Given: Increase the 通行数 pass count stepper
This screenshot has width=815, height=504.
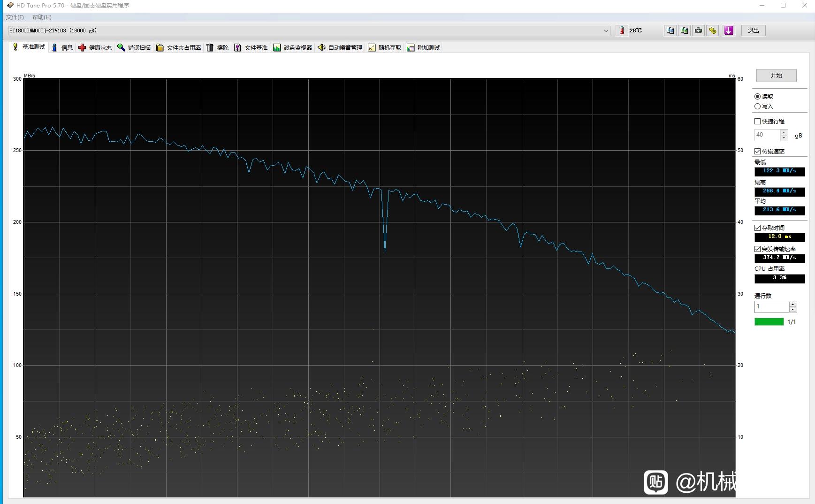Looking at the screenshot, I should point(793,304).
